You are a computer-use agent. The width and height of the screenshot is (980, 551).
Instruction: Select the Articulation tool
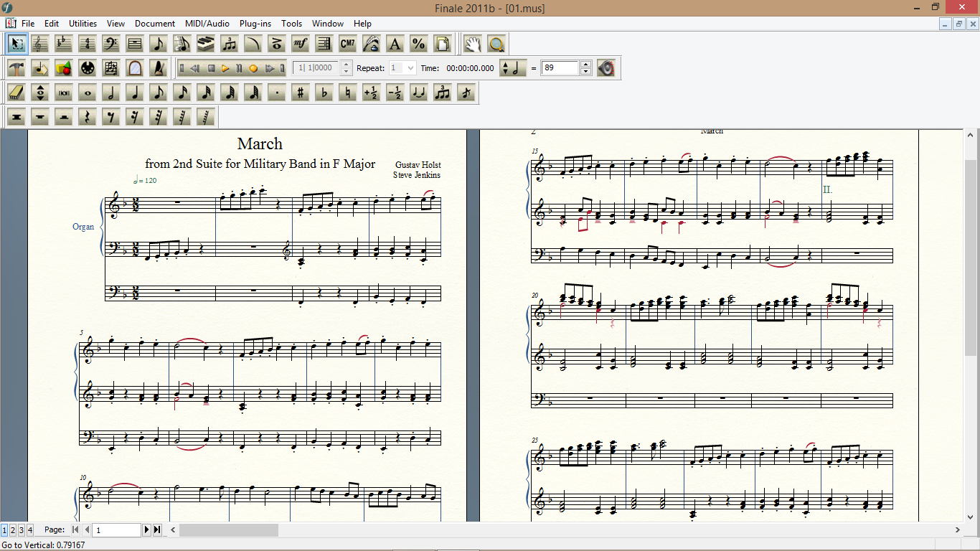pos(277,44)
